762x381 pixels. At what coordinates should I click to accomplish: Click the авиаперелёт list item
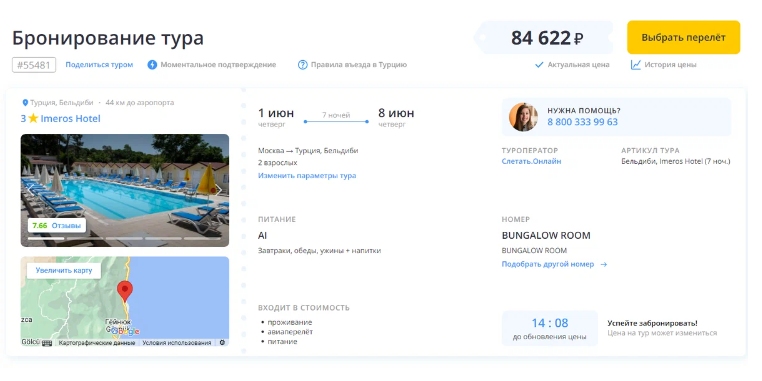(290, 332)
